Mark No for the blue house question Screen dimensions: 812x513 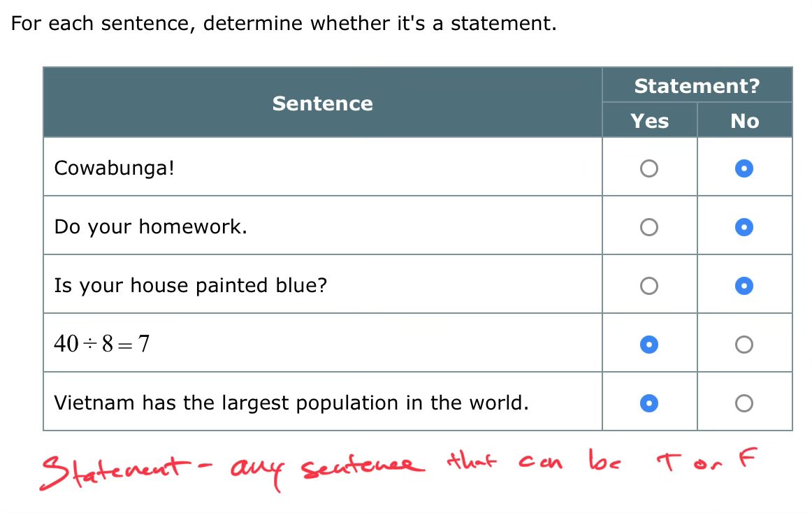tap(744, 286)
